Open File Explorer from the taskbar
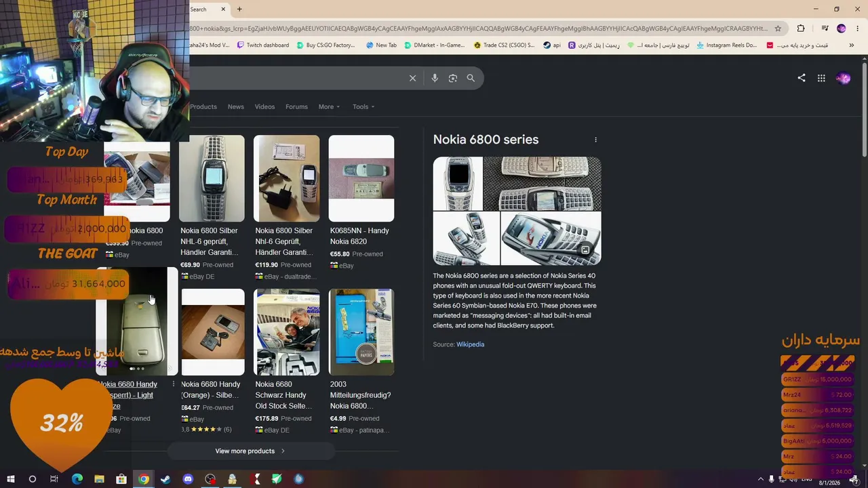 click(x=99, y=479)
